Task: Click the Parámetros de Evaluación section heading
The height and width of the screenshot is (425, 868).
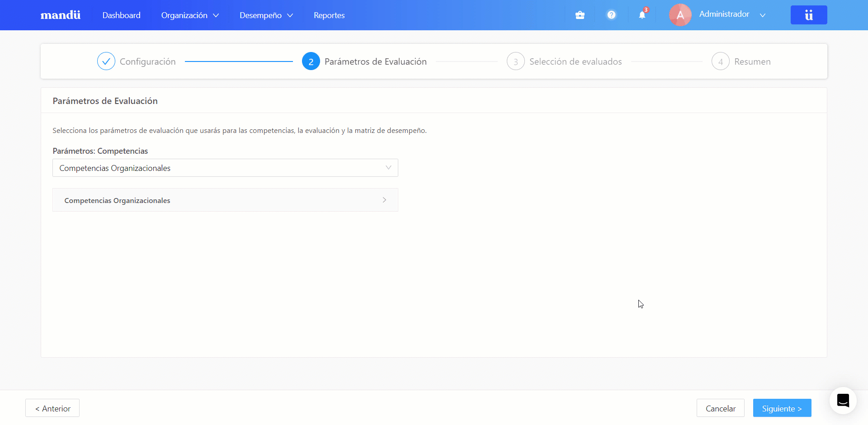Action: click(x=105, y=101)
